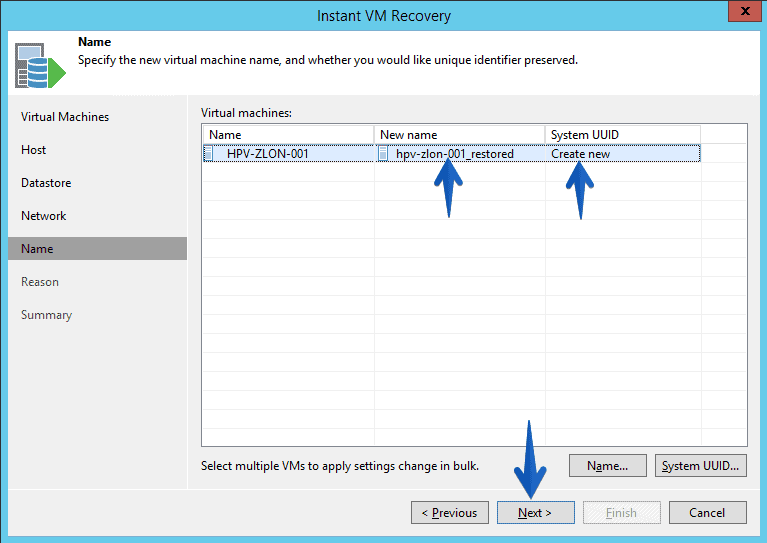This screenshot has width=767, height=543.
Task: Select the hpv-zlon-001_restored new name cell
Action: (460, 154)
